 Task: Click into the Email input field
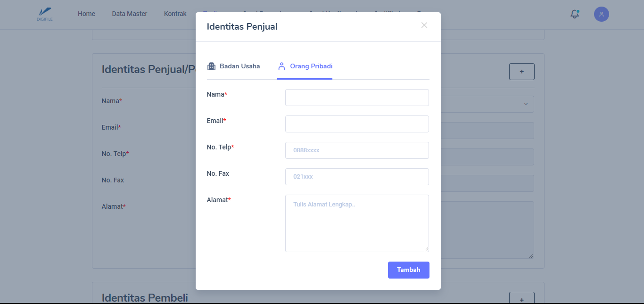(357, 124)
